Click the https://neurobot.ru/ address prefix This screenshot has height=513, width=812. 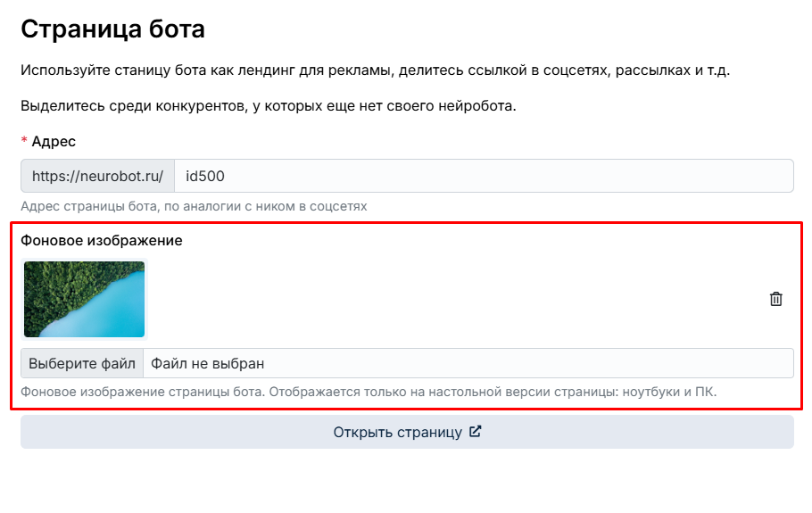pyautogui.click(x=98, y=176)
